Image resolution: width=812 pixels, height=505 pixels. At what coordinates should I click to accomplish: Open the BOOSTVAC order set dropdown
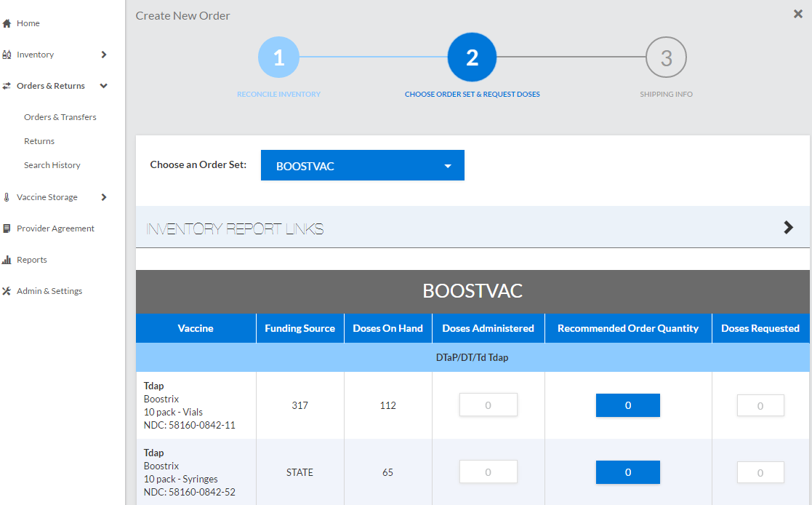362,165
